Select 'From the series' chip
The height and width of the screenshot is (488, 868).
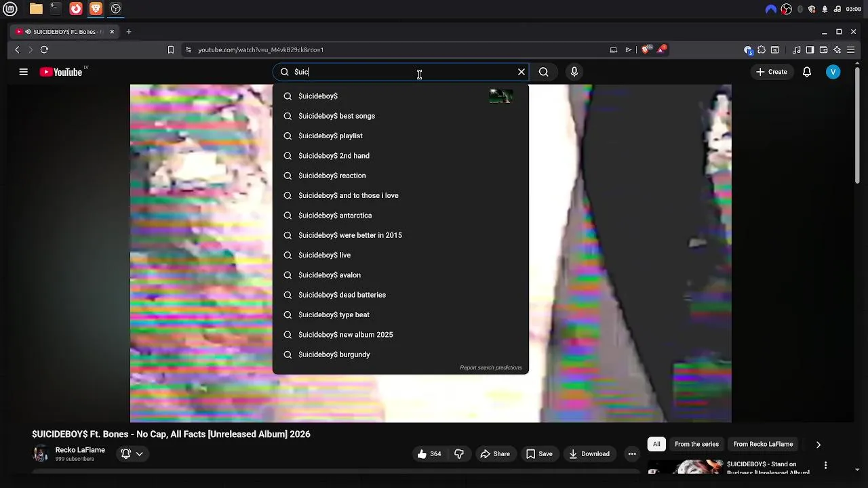pyautogui.click(x=696, y=444)
